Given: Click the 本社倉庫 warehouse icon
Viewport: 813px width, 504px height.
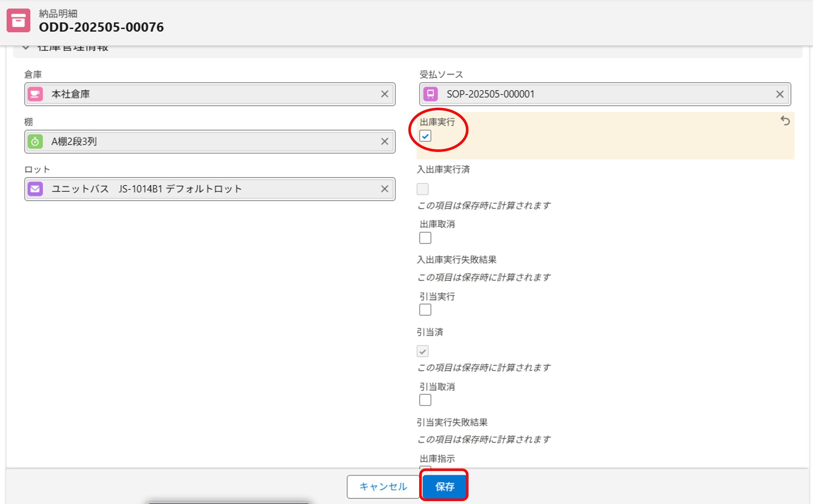Looking at the screenshot, I should pyautogui.click(x=35, y=94).
